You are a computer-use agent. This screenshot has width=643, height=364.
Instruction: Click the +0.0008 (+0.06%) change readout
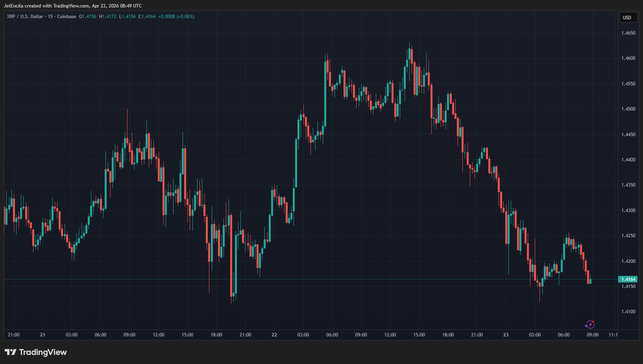coord(176,17)
